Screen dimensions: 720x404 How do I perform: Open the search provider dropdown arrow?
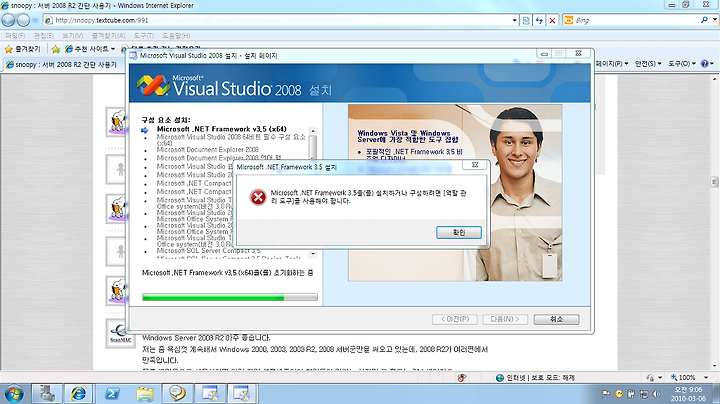[x=714, y=20]
